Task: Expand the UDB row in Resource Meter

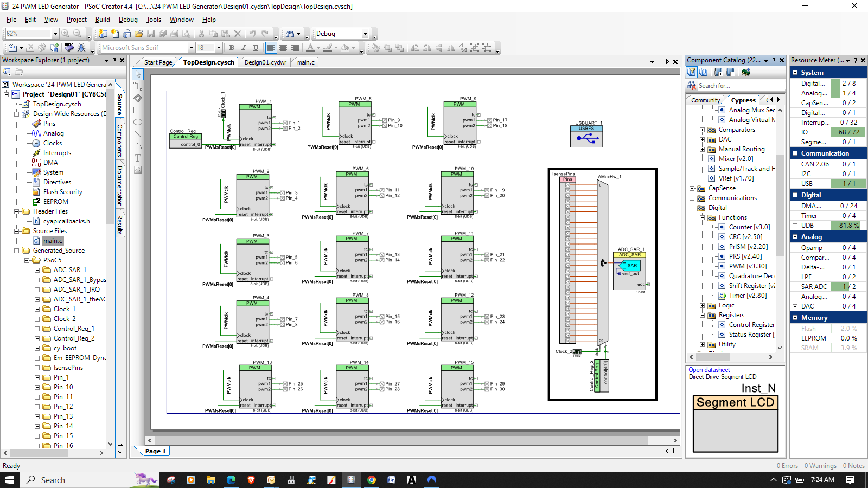Action: click(795, 226)
